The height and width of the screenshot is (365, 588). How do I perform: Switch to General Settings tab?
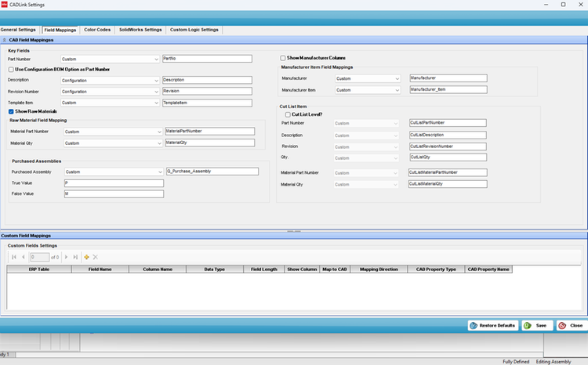pos(18,30)
